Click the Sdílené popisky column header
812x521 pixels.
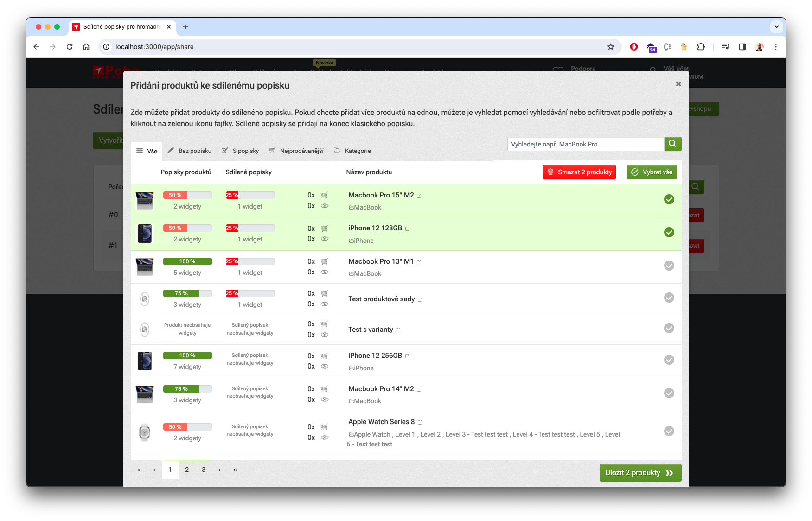tap(249, 172)
